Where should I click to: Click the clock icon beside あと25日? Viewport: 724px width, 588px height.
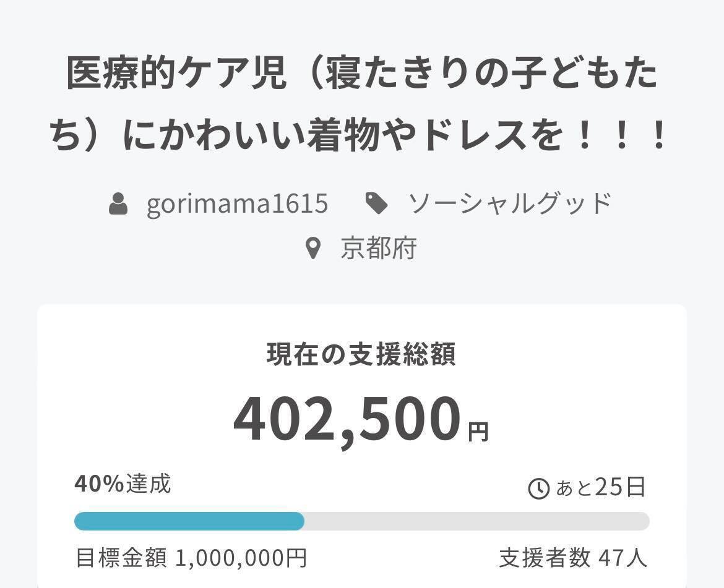(x=538, y=488)
